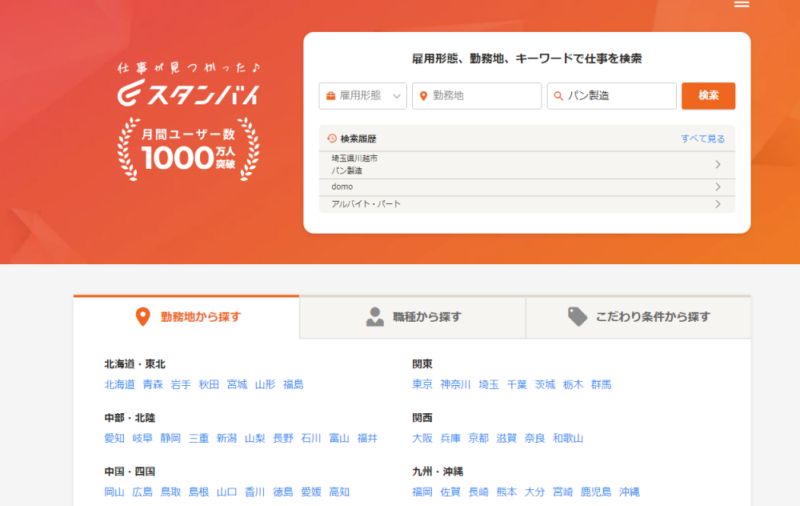The height and width of the screenshot is (506, 800).
Task: Open the 東京 location link
Action: click(422, 384)
